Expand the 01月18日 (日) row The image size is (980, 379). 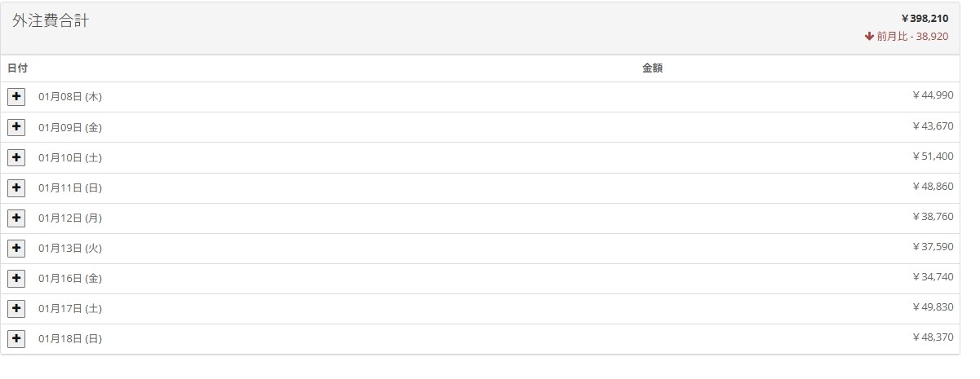pyautogui.click(x=16, y=338)
